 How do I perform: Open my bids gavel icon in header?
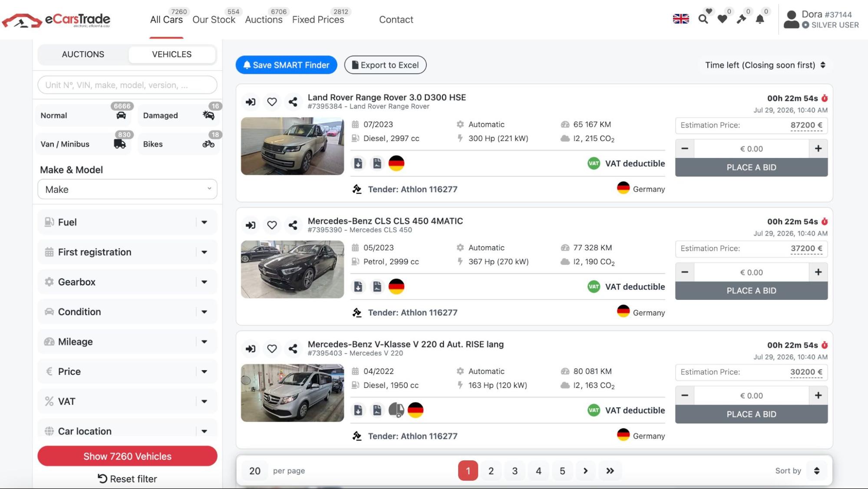[741, 19]
